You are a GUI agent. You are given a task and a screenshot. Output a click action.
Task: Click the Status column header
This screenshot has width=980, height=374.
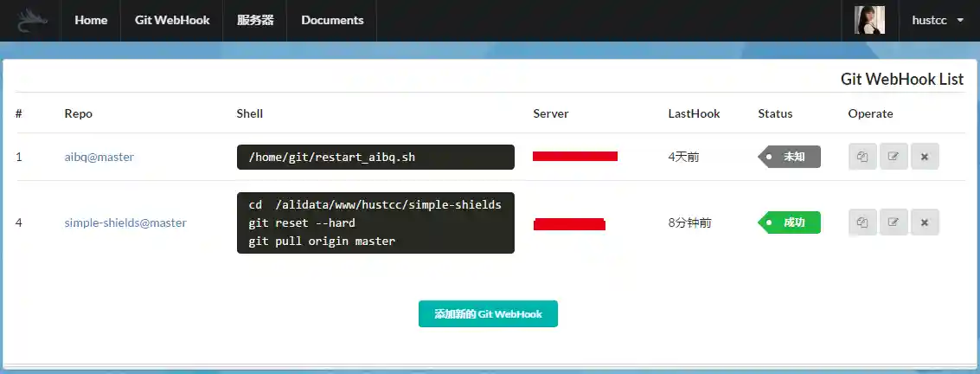[775, 113]
